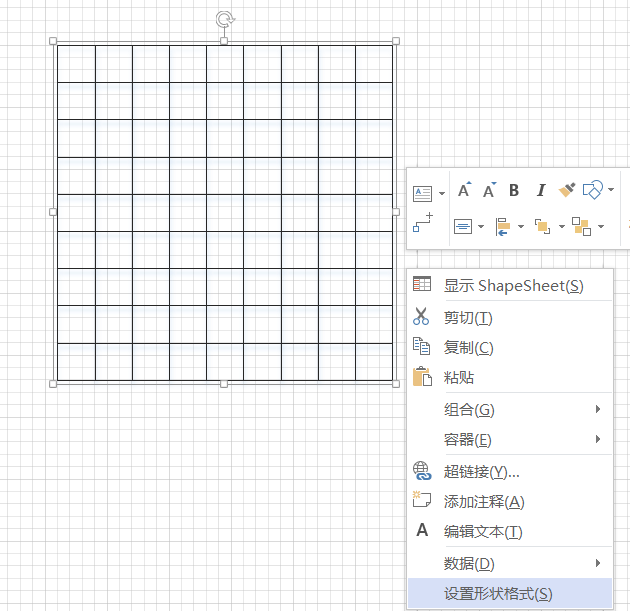The width and height of the screenshot is (630, 611).
Task: Click the align shapes icon
Action: click(x=503, y=227)
